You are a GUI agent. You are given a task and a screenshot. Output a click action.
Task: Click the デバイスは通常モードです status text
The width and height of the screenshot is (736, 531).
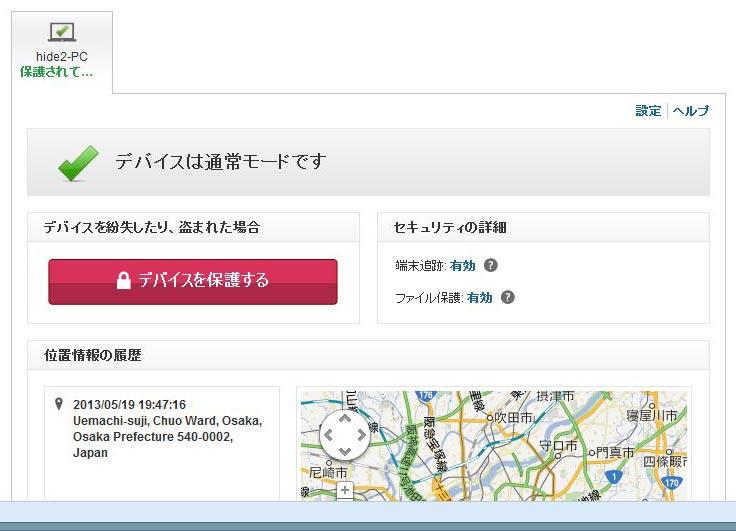[x=220, y=162]
